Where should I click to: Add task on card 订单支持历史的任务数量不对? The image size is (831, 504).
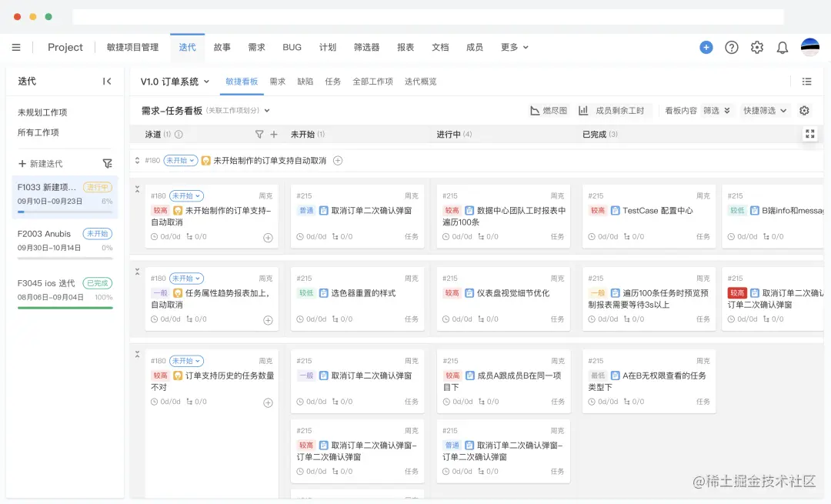269,402
